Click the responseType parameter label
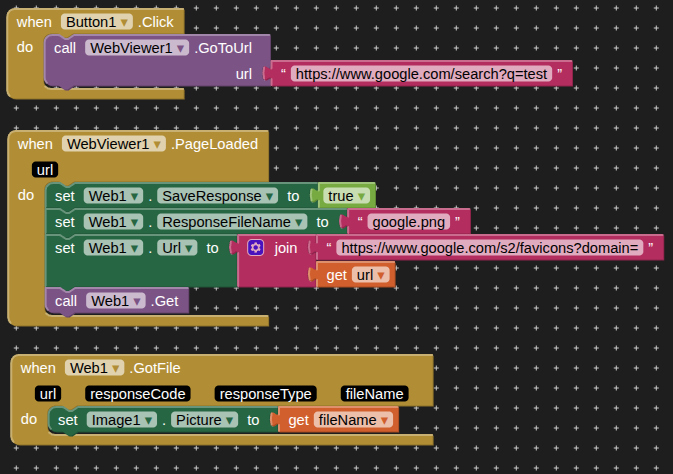 pyautogui.click(x=265, y=394)
